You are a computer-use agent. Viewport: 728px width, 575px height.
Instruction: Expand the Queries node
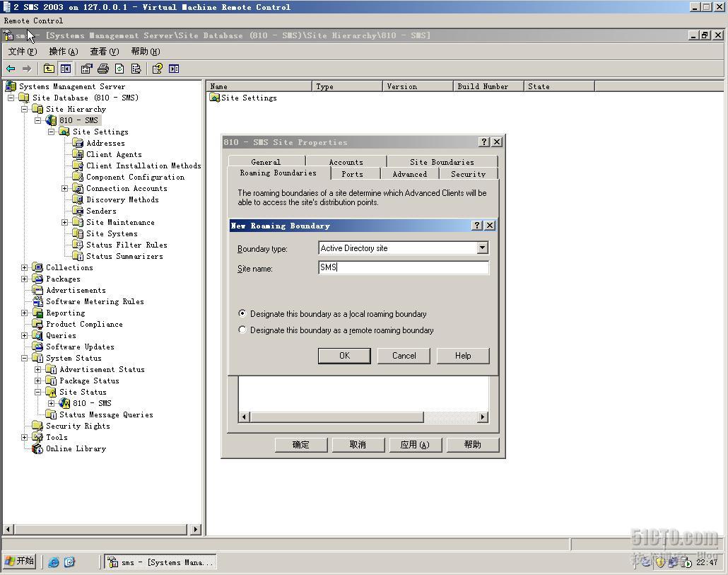point(25,336)
